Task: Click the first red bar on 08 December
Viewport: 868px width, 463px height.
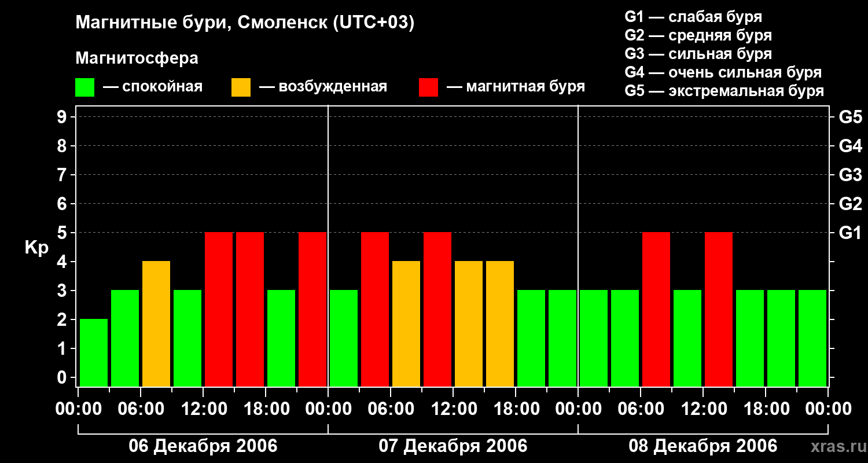Action: pyautogui.click(x=656, y=309)
